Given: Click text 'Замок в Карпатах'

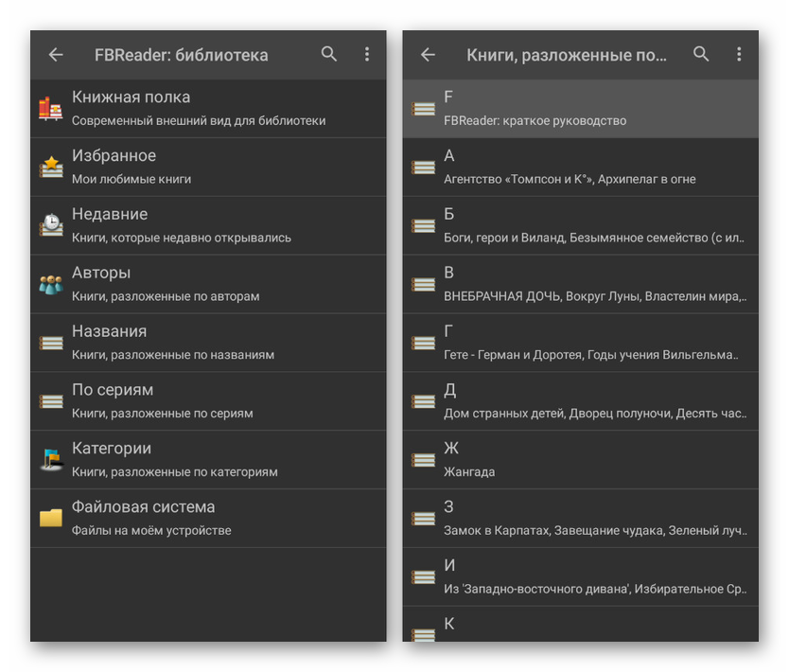Looking at the screenshot, I should [x=496, y=530].
